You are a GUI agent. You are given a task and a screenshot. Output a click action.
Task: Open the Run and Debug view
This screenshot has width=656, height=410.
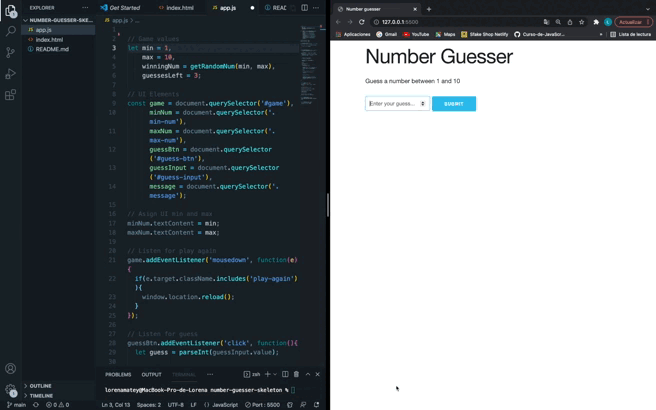[10, 74]
